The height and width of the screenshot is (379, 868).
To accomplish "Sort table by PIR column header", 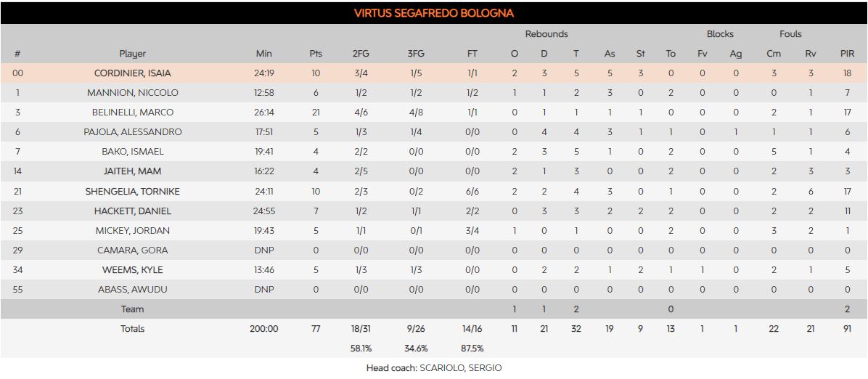I will [847, 54].
